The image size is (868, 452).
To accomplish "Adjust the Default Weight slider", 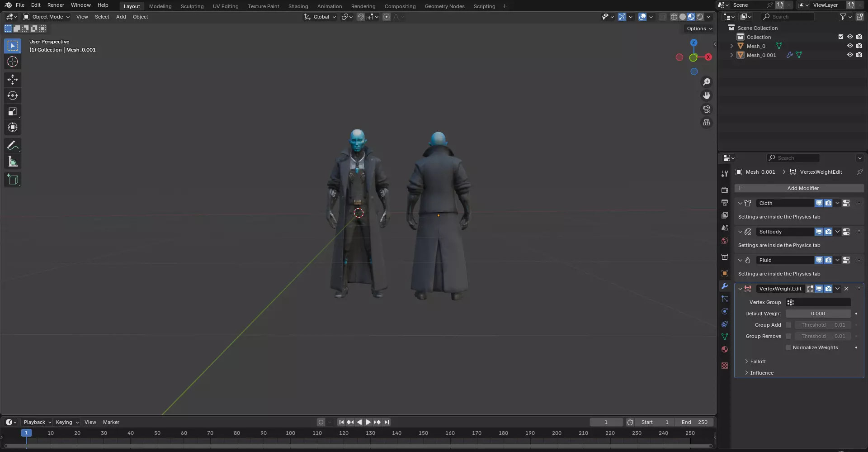I will point(818,314).
